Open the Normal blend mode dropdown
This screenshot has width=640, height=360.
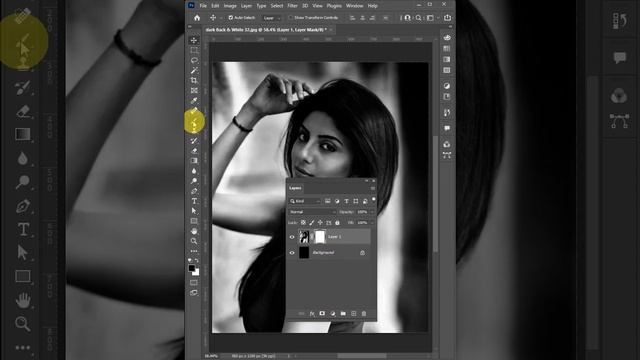point(312,212)
